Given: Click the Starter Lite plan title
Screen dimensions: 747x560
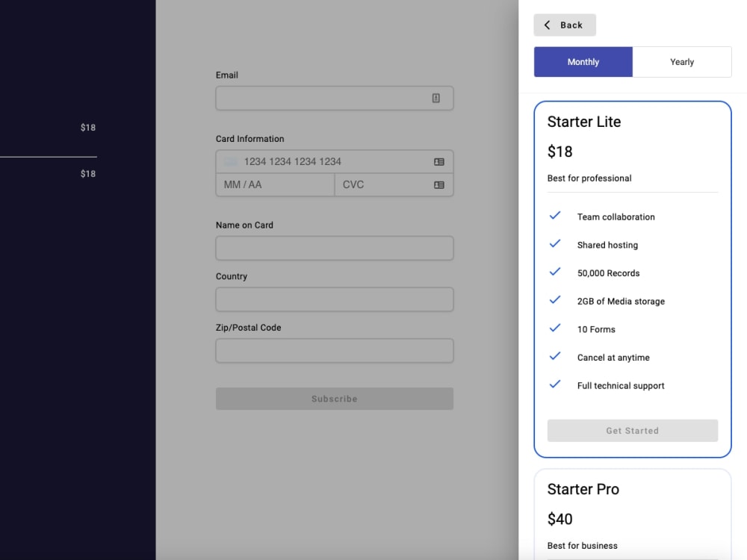Looking at the screenshot, I should coord(584,122).
